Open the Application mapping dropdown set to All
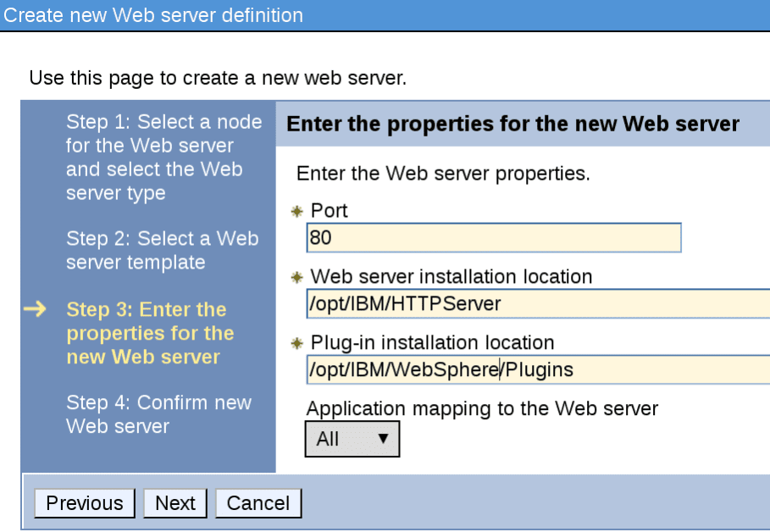 click(352, 439)
